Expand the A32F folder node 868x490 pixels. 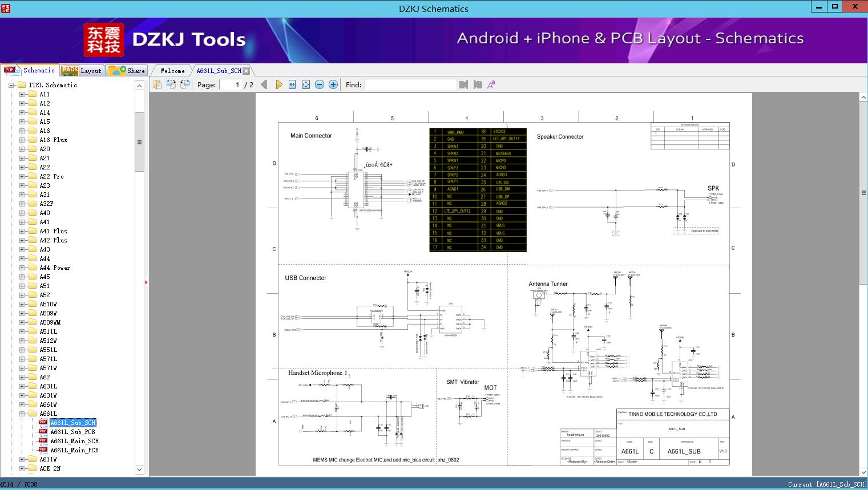coord(22,204)
